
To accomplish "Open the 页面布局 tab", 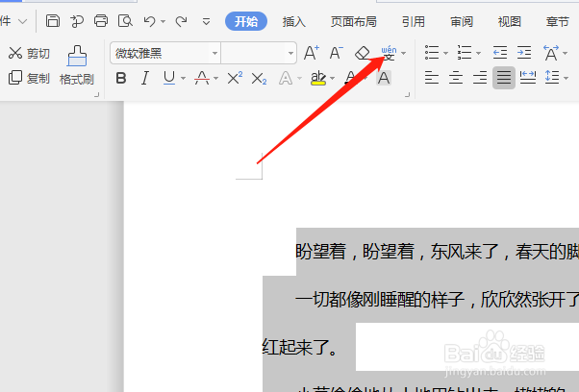I will point(353,22).
